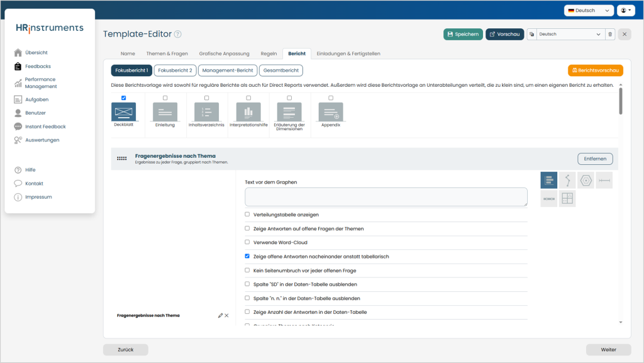Click the Performance Management chart icon

[x=18, y=83]
